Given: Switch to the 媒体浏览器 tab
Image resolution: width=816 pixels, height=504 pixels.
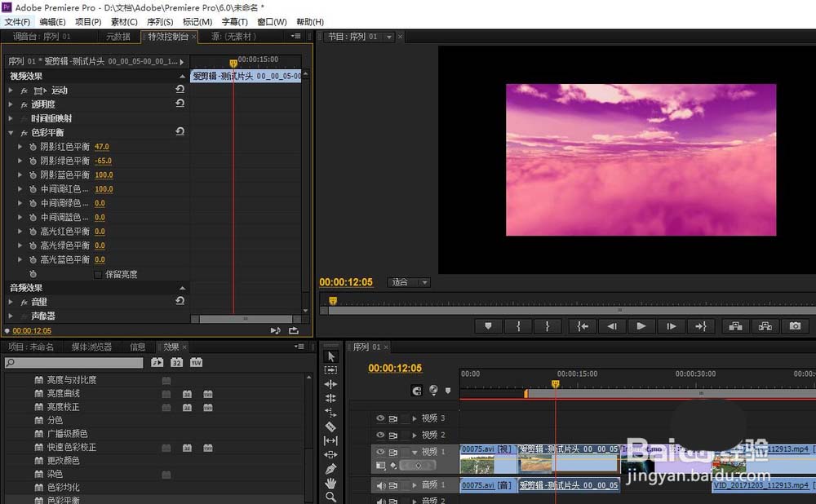Looking at the screenshot, I should [x=91, y=347].
